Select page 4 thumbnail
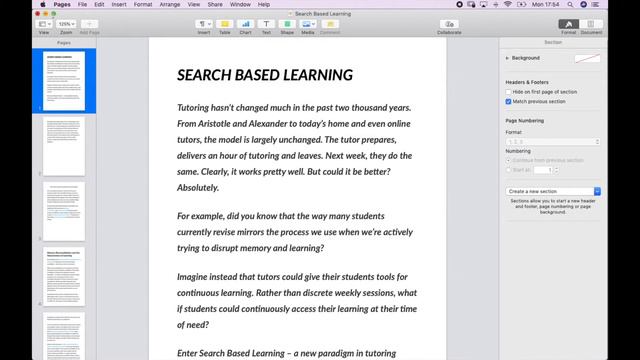The image size is (640, 360). [64, 277]
